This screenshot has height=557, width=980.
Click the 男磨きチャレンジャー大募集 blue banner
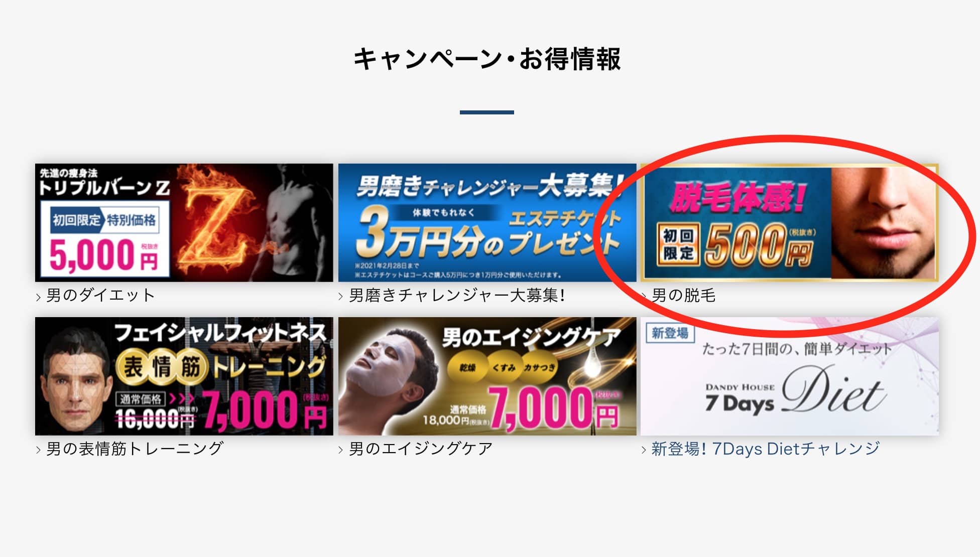tap(487, 222)
